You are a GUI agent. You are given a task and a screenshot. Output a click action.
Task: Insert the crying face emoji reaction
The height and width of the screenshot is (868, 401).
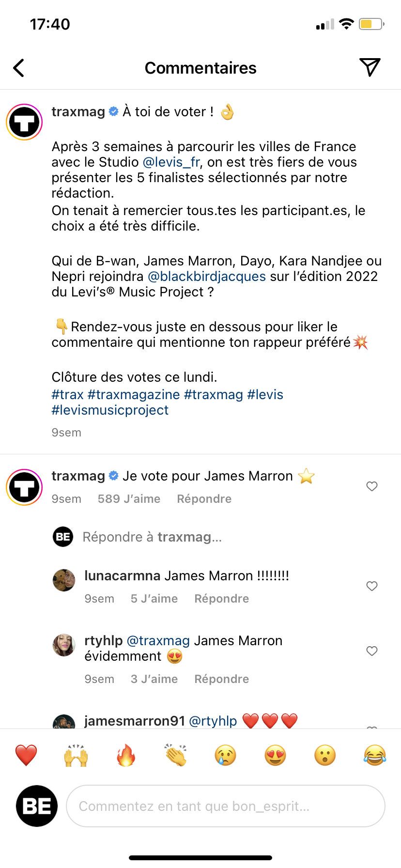click(226, 755)
